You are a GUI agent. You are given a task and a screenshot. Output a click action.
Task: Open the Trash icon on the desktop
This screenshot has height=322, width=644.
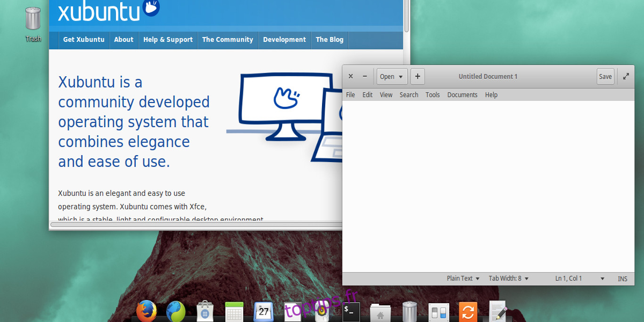[33, 19]
